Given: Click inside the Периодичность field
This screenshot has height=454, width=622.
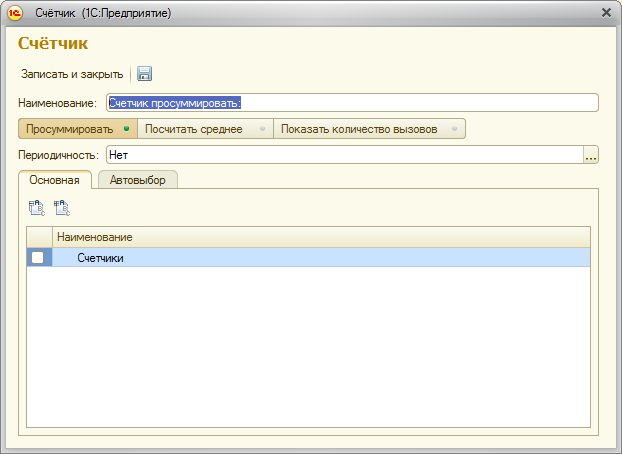Looking at the screenshot, I should tap(340, 155).
